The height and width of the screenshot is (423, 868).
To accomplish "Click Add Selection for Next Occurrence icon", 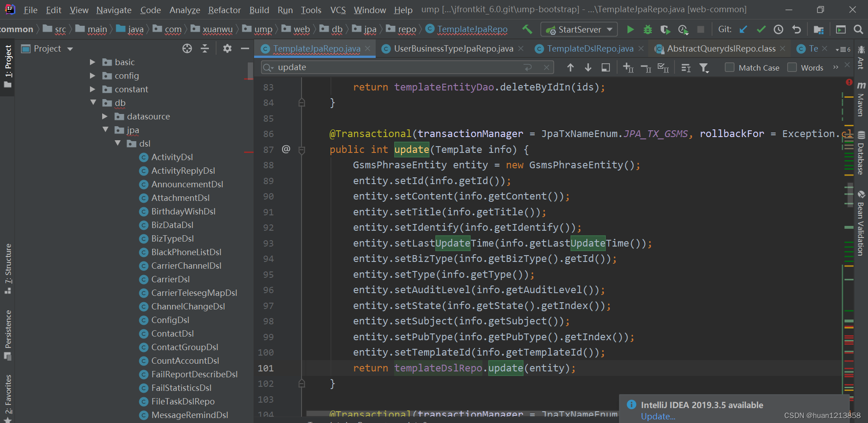I will coord(628,67).
